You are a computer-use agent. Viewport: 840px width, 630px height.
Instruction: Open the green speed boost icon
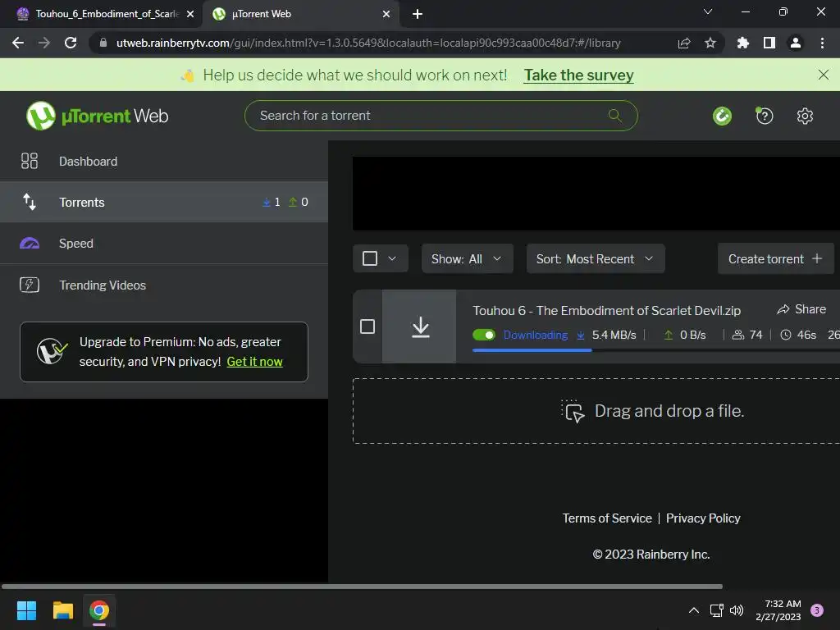click(x=722, y=116)
